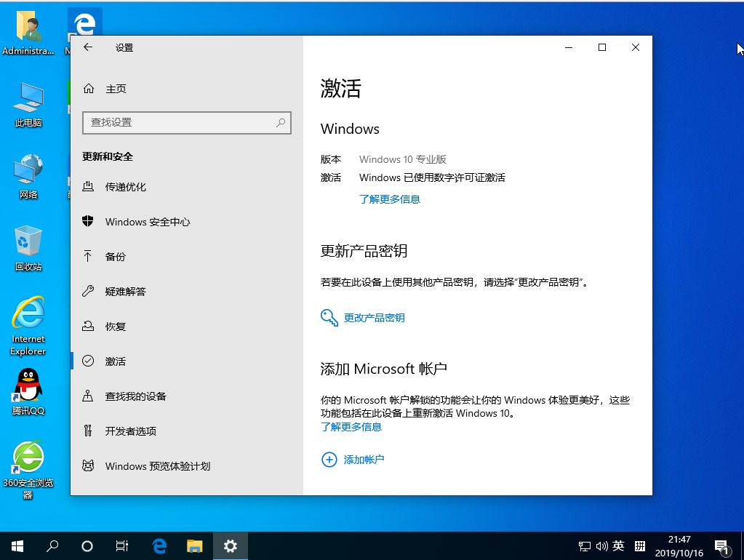Open the 开发者选项 settings page
This screenshot has height=560, width=744.
coord(135,431)
